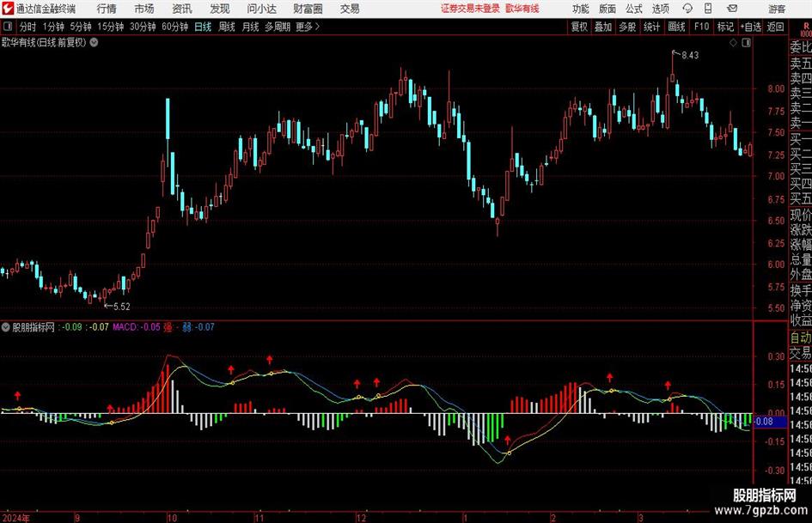This screenshot has height=523, width=812.
Task: Click the 自动 label in right panel
Action: 801,338
